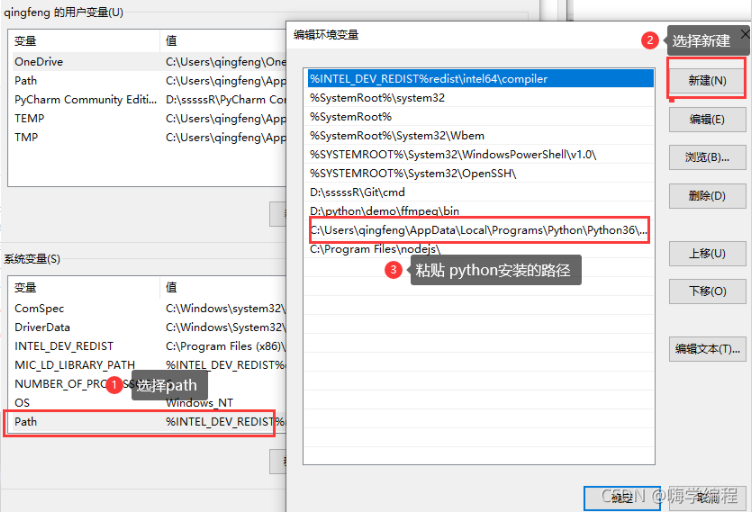Open 编辑文本(T)... edit text button
Image resolution: width=752 pixels, height=512 pixels.
[707, 349]
